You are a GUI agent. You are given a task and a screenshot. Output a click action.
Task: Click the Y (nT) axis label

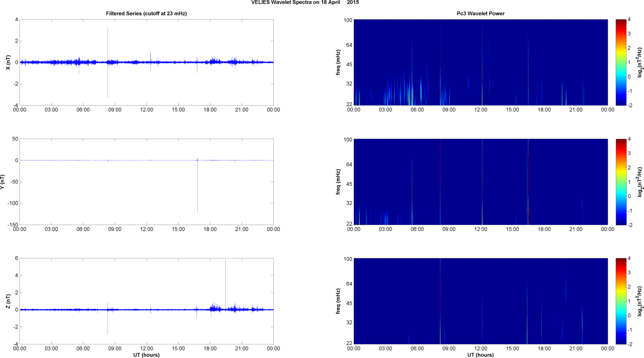(3, 182)
